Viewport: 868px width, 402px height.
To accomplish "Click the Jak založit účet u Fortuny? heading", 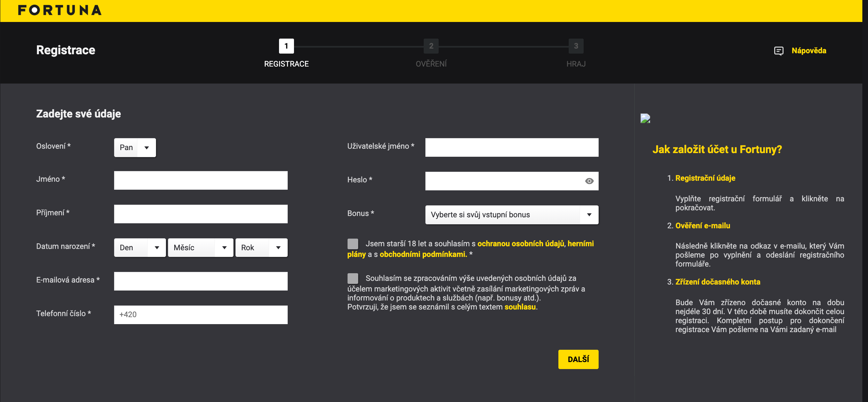I will click(717, 149).
